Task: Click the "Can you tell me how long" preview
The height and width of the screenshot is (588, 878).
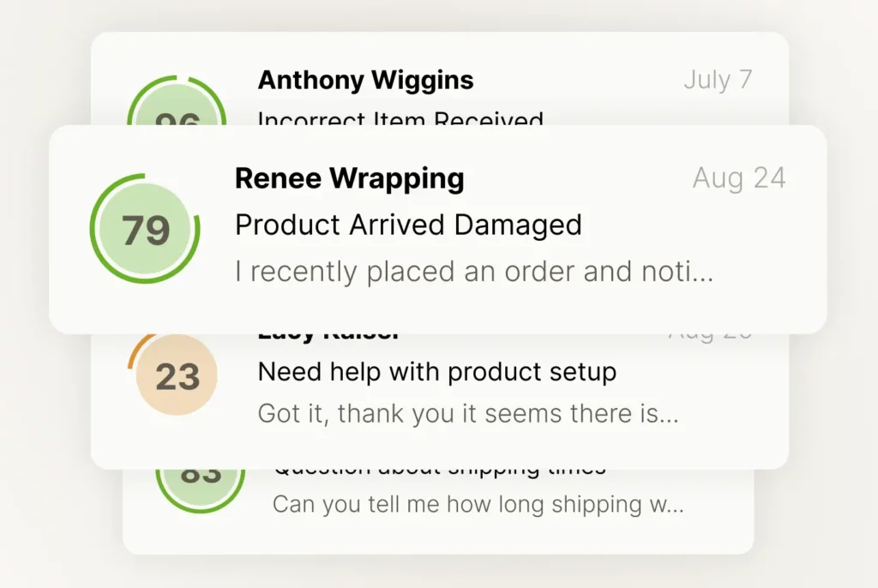Action: (478, 504)
